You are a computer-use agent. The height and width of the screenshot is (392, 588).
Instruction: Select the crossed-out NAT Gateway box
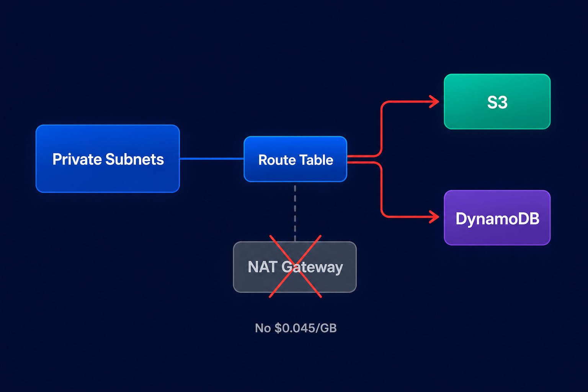(295, 267)
